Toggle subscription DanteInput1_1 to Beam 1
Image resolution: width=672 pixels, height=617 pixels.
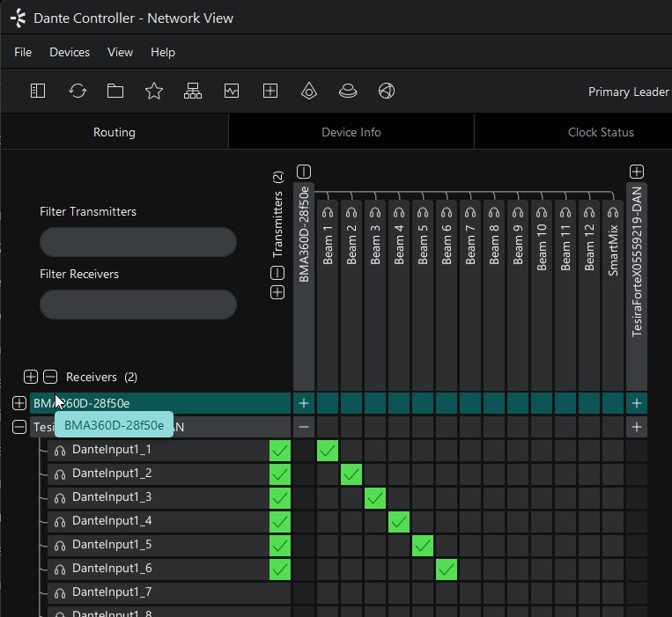328,451
